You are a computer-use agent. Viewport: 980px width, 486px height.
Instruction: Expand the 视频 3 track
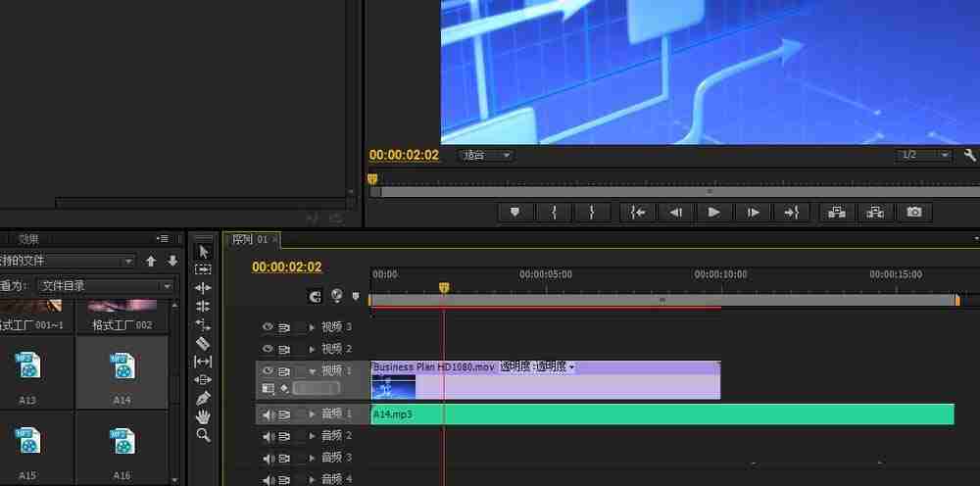(313, 326)
